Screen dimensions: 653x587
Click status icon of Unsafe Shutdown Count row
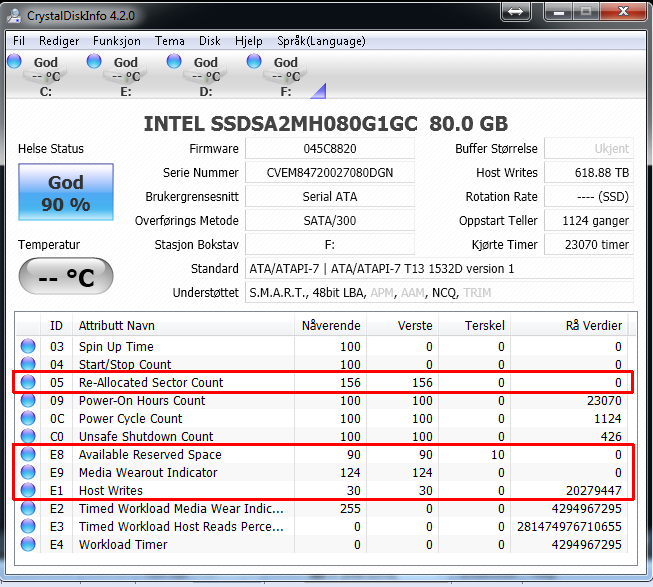tap(28, 436)
